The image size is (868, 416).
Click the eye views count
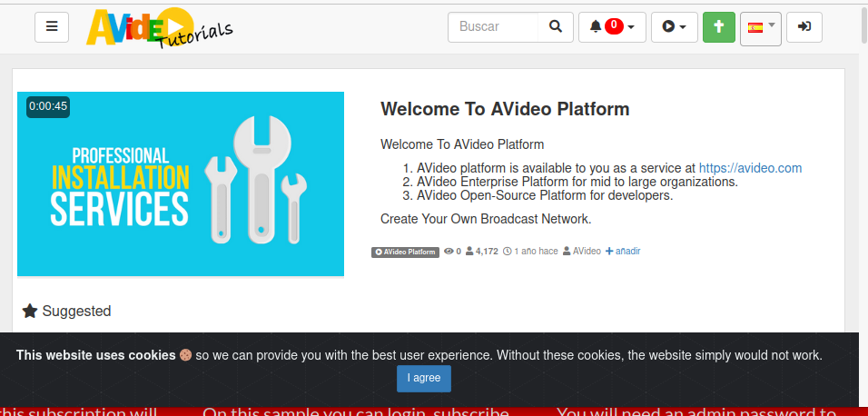tap(452, 252)
